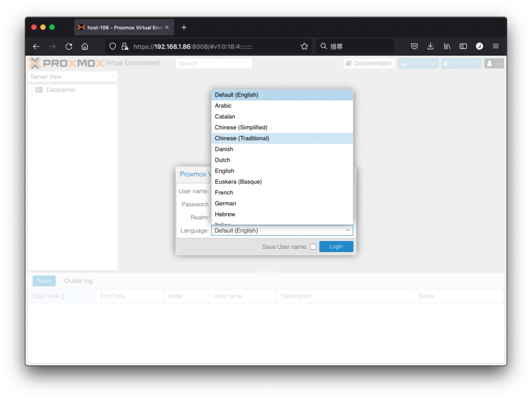The image size is (532, 399).
Task: Click the Description column header
Action: 345,296
